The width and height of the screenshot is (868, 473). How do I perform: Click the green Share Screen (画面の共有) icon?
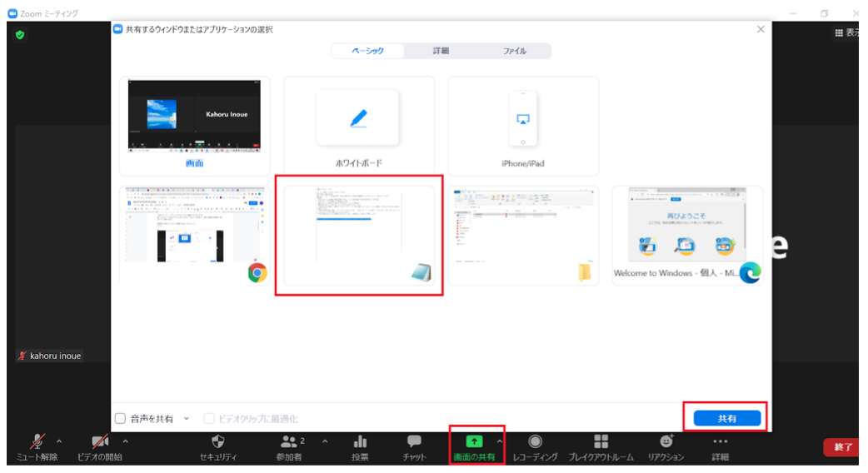(x=474, y=442)
